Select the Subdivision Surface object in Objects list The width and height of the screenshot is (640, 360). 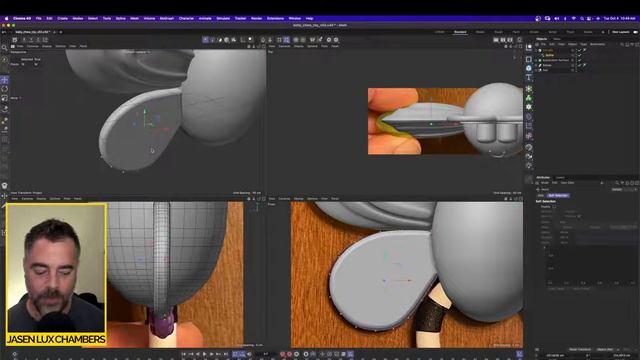(x=556, y=60)
